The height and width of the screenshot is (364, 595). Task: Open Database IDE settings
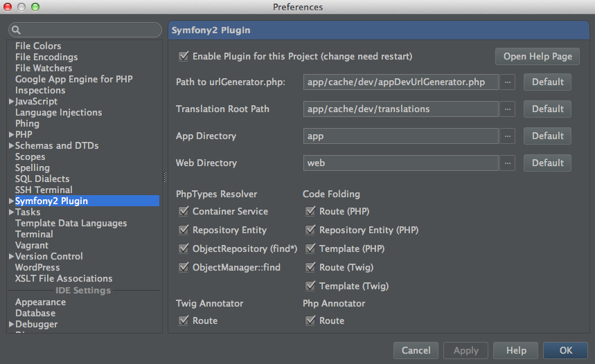click(x=35, y=313)
